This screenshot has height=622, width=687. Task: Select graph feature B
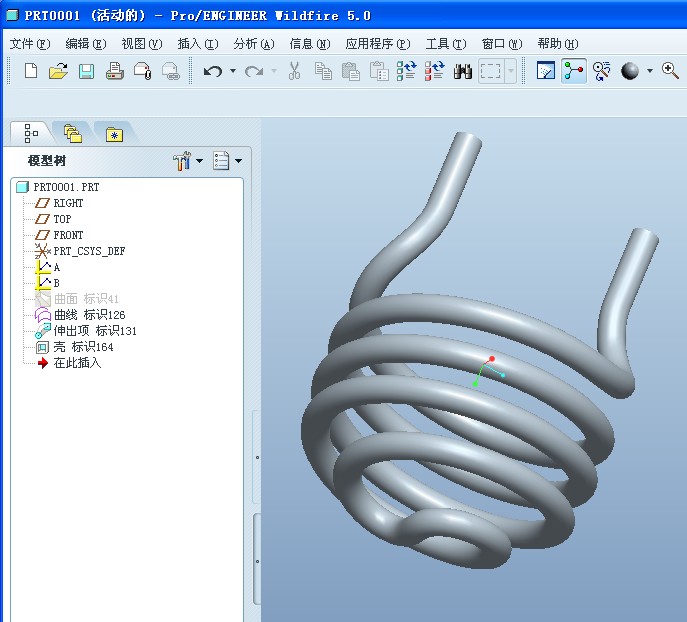(x=47, y=283)
